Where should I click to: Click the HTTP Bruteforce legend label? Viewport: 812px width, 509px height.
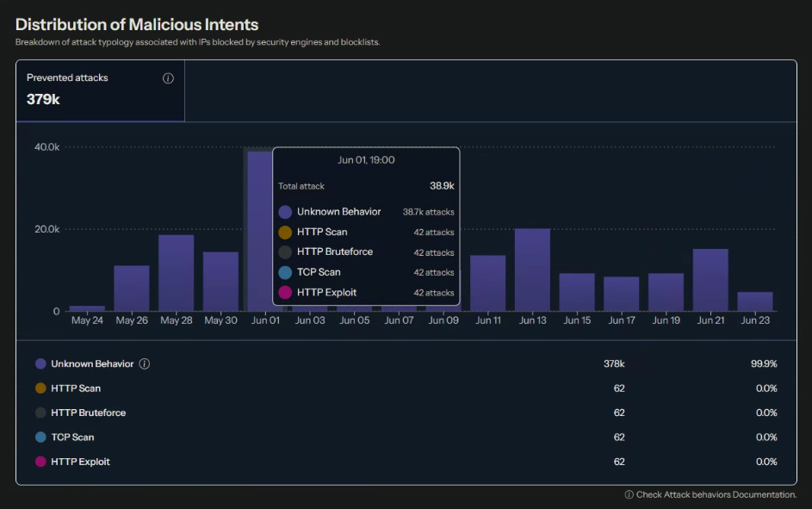click(x=88, y=413)
